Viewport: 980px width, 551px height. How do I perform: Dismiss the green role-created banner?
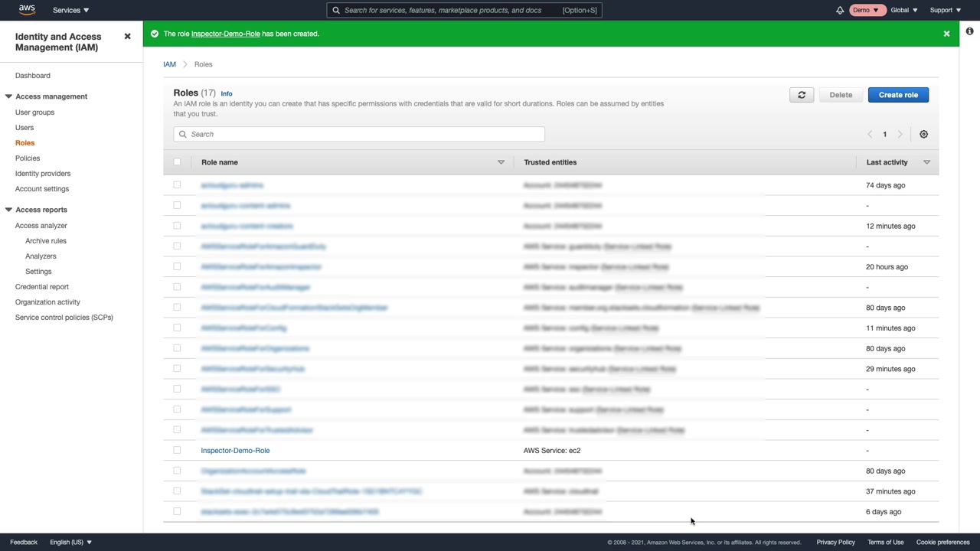coord(946,34)
